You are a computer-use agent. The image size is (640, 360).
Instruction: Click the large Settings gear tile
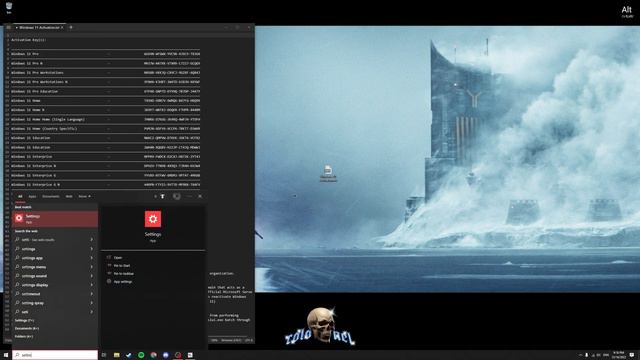point(153,219)
